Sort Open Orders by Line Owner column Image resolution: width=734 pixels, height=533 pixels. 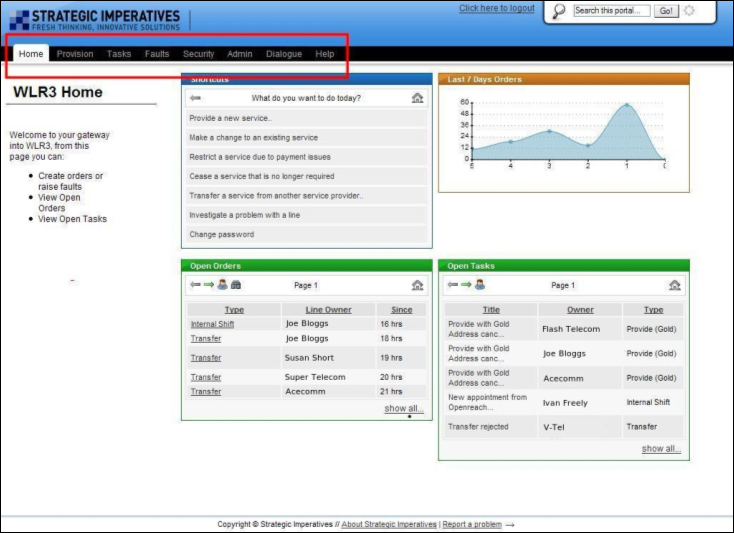[x=328, y=310]
